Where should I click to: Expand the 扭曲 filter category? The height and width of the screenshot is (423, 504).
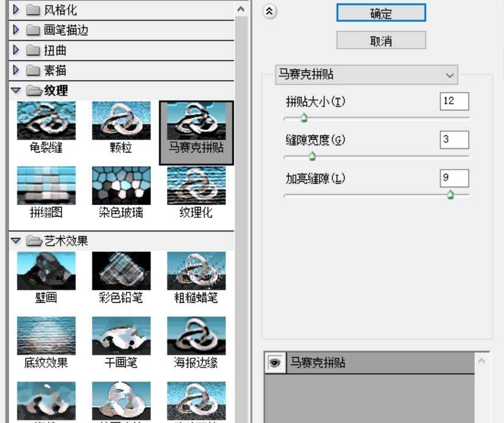(16, 50)
